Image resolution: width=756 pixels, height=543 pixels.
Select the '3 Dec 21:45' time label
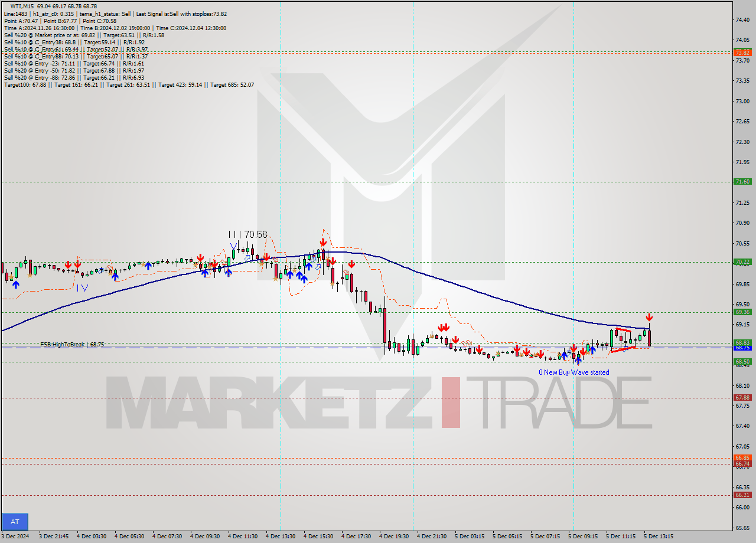pyautogui.click(x=54, y=537)
